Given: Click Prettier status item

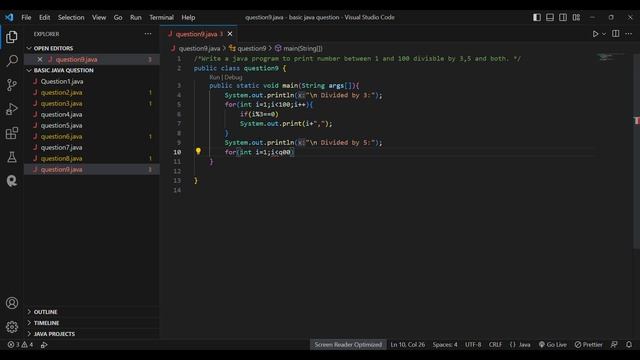Looking at the screenshot, I should point(589,345).
